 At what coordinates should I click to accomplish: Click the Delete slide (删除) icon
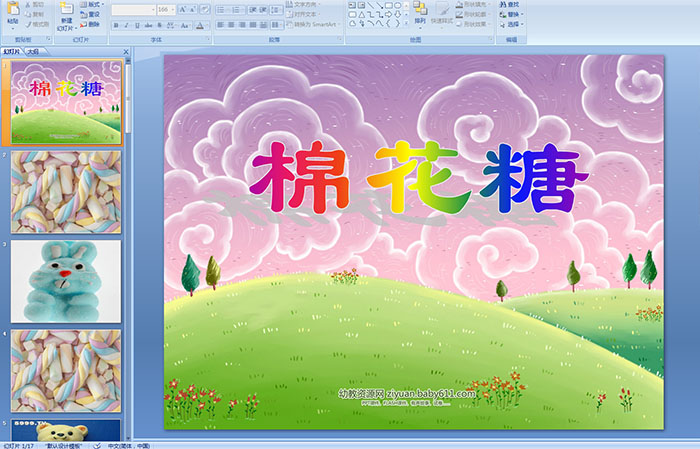pos(90,24)
